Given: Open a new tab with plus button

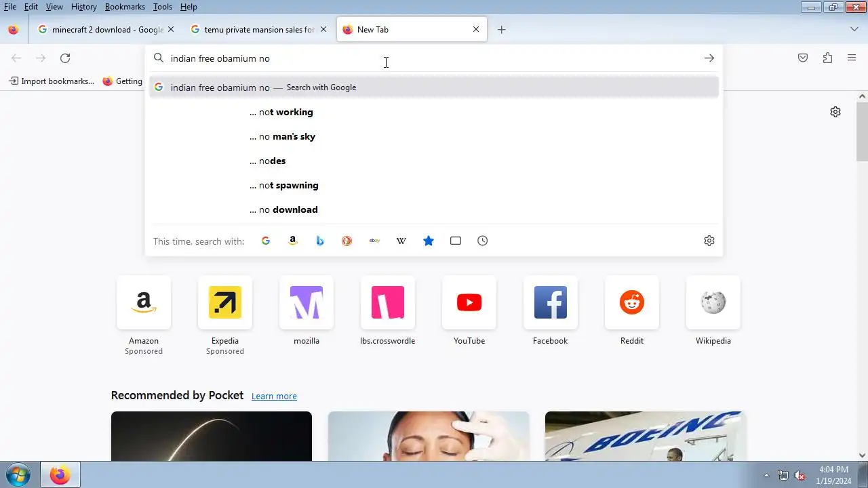Looking at the screenshot, I should [x=502, y=30].
